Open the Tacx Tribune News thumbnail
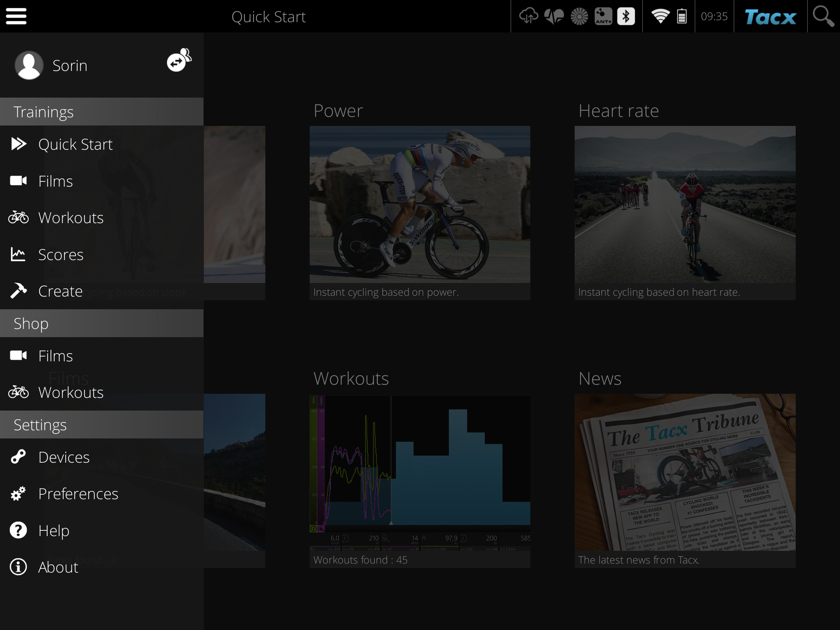The height and width of the screenshot is (630, 840). [x=685, y=472]
